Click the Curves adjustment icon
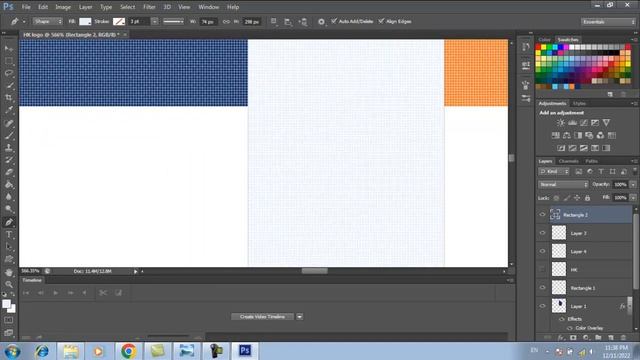 pos(584,122)
